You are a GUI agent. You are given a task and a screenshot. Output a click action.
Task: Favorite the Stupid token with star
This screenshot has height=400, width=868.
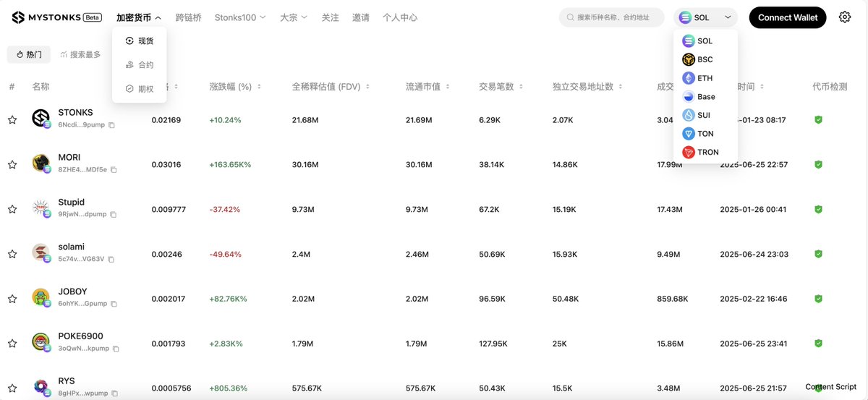[12, 210]
